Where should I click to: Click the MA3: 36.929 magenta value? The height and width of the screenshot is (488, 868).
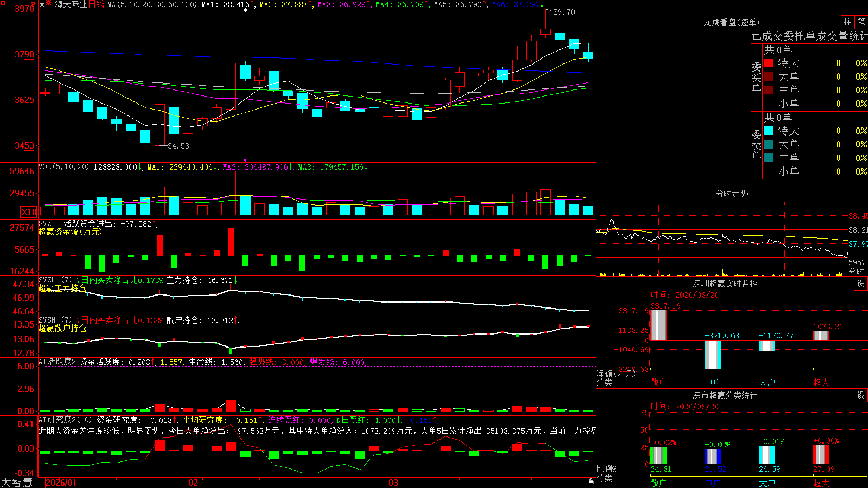tap(342, 4)
